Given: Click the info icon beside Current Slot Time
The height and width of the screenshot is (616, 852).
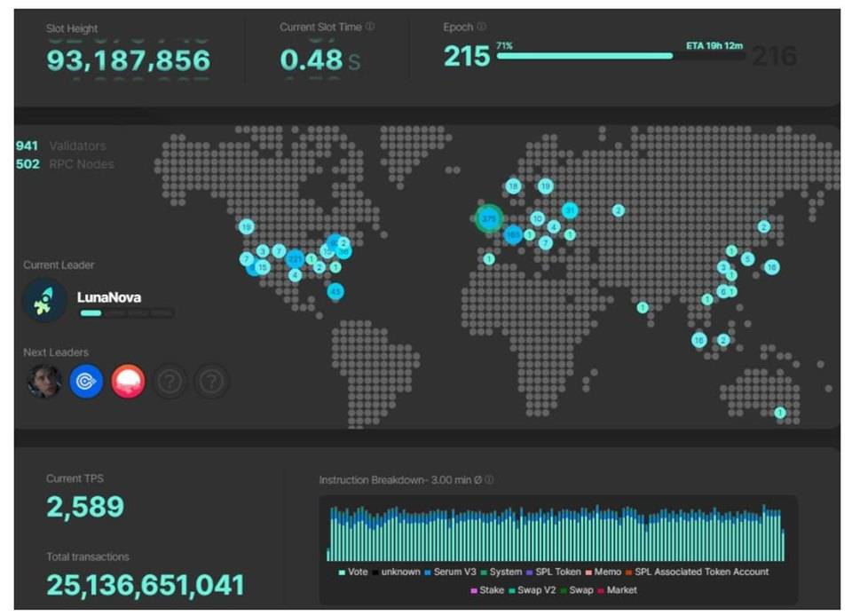Looking at the screenshot, I should coord(370,27).
